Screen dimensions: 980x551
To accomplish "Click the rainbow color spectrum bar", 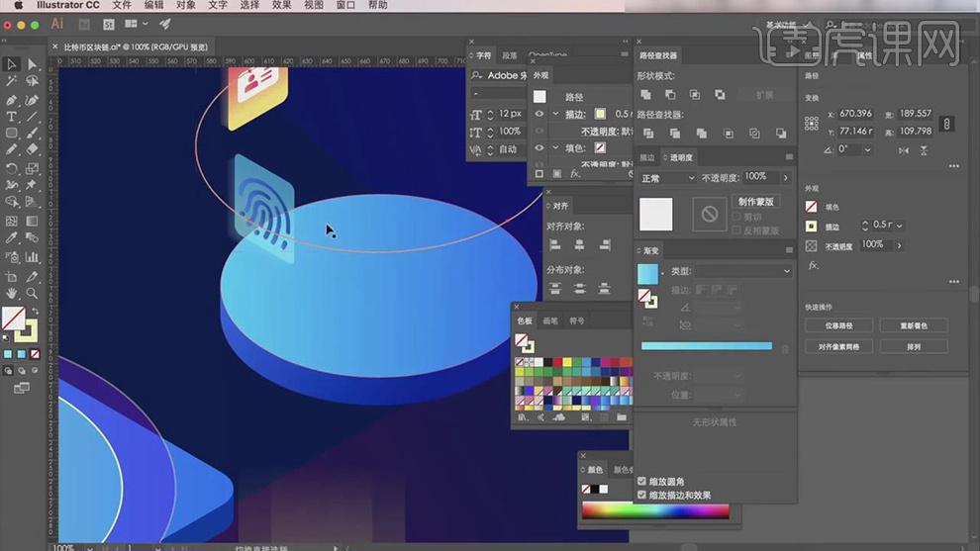I will pyautogui.click(x=655, y=511).
